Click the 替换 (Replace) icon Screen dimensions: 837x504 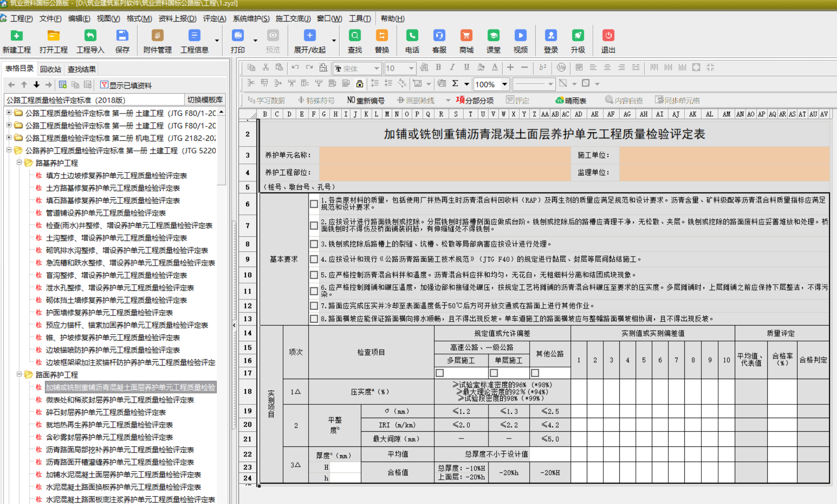tap(381, 36)
